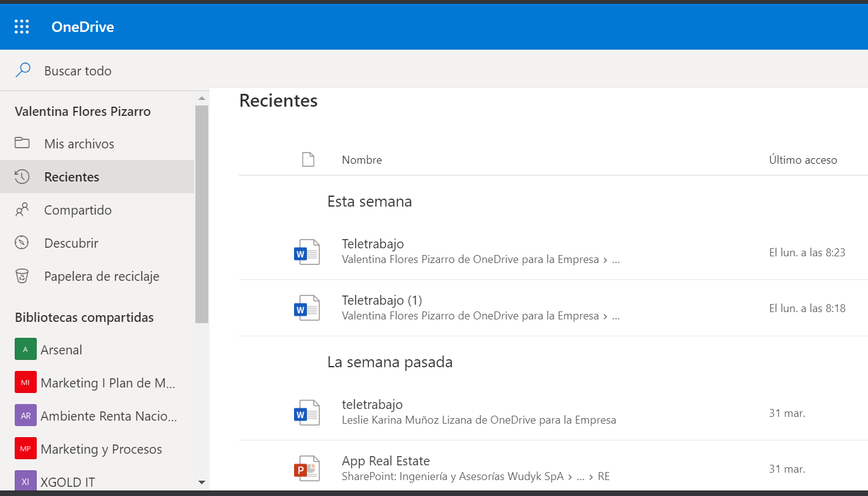Select Recientes in sidebar
Screen dimensions: 868x496
97,177
